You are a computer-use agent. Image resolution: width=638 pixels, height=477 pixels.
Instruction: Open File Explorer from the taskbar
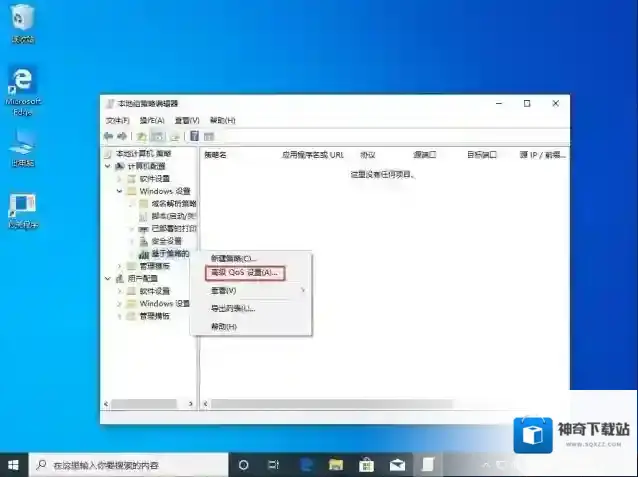[x=336, y=465]
